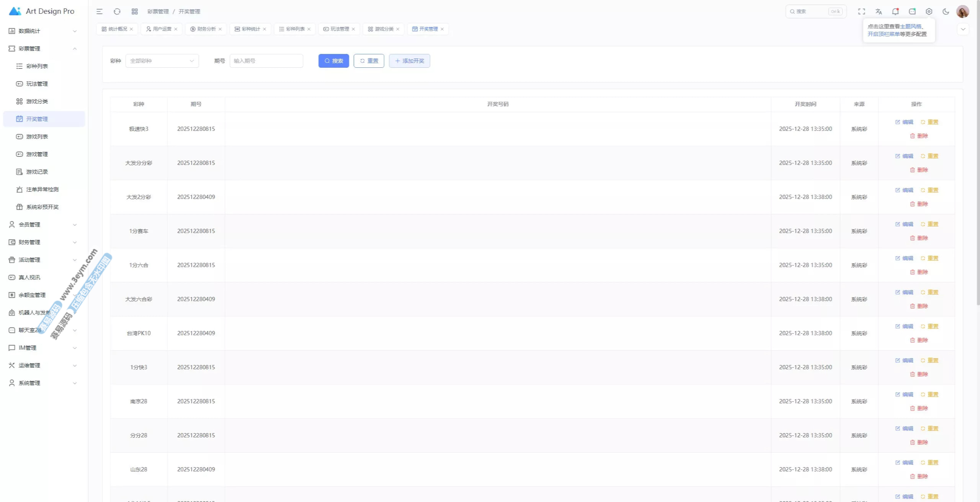Image resolution: width=980 pixels, height=502 pixels.
Task: Click the user avatar
Action: tap(962, 11)
